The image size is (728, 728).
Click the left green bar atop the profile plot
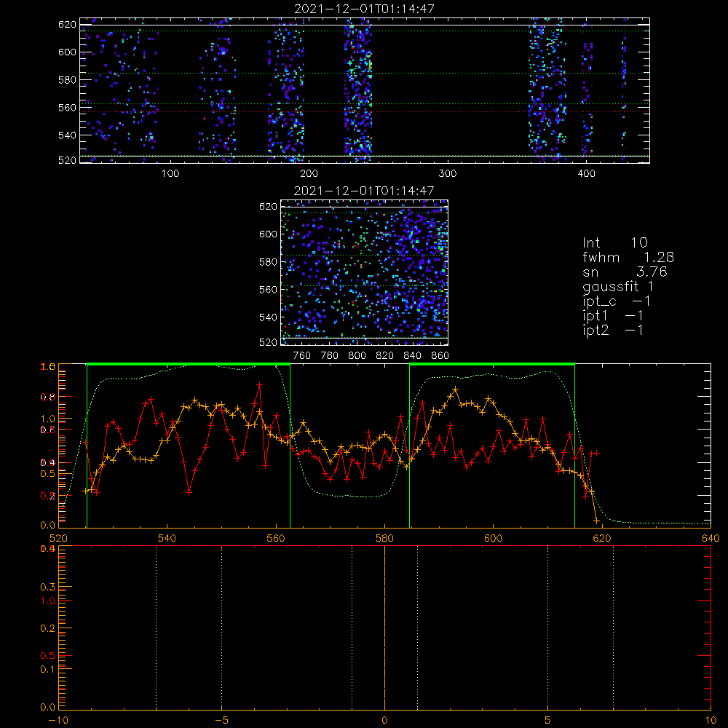(189, 364)
